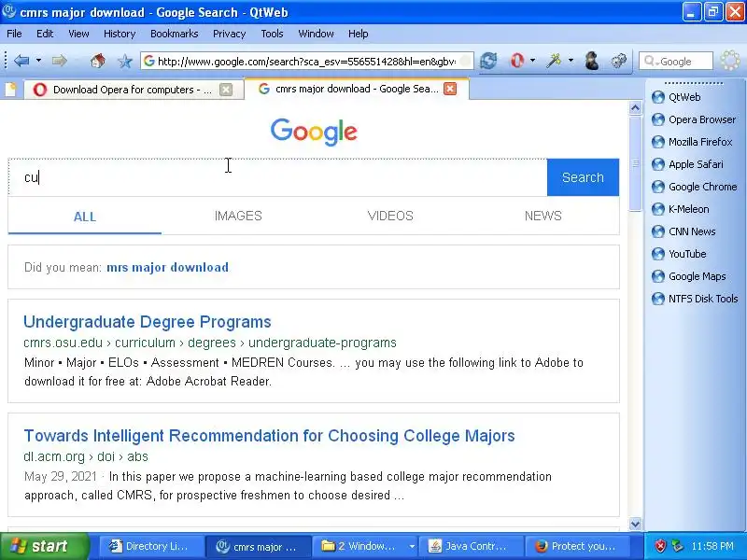747x560 pixels.
Task: Click the dl.acm.org breadcrumb URL text
Action: click(86, 456)
